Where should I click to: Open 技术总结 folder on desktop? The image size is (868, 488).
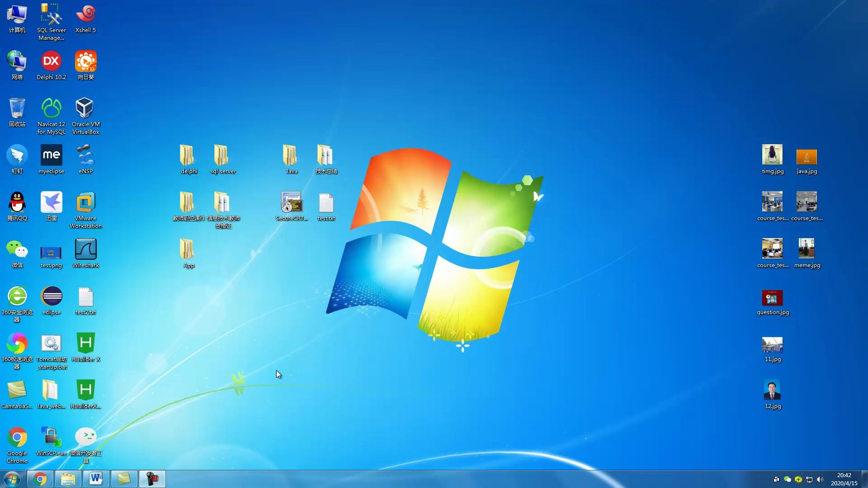pos(325,157)
